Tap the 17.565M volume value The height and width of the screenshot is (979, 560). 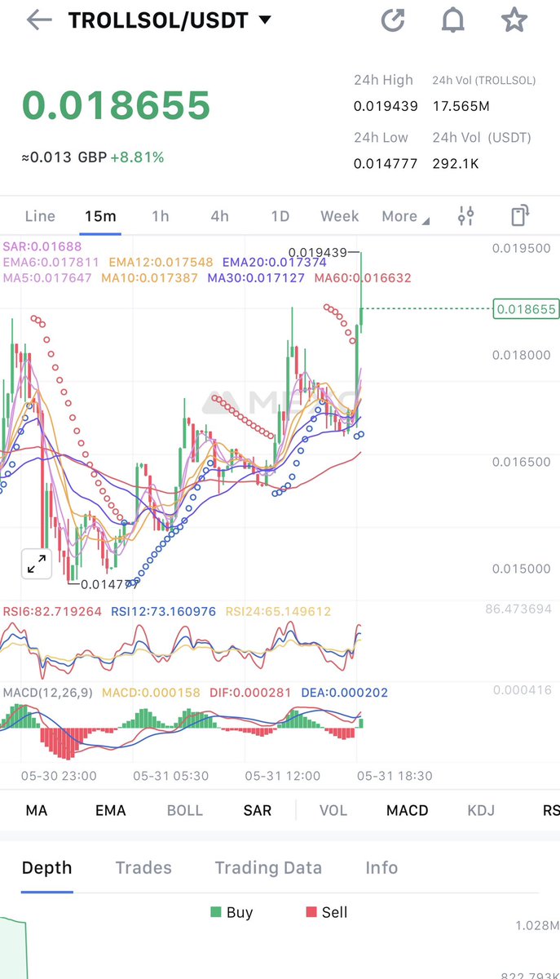tap(461, 106)
